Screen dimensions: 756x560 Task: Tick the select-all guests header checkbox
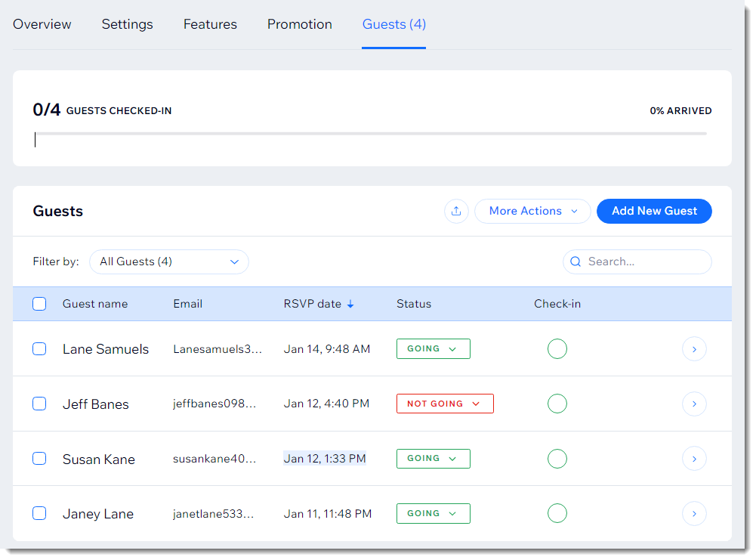click(39, 304)
